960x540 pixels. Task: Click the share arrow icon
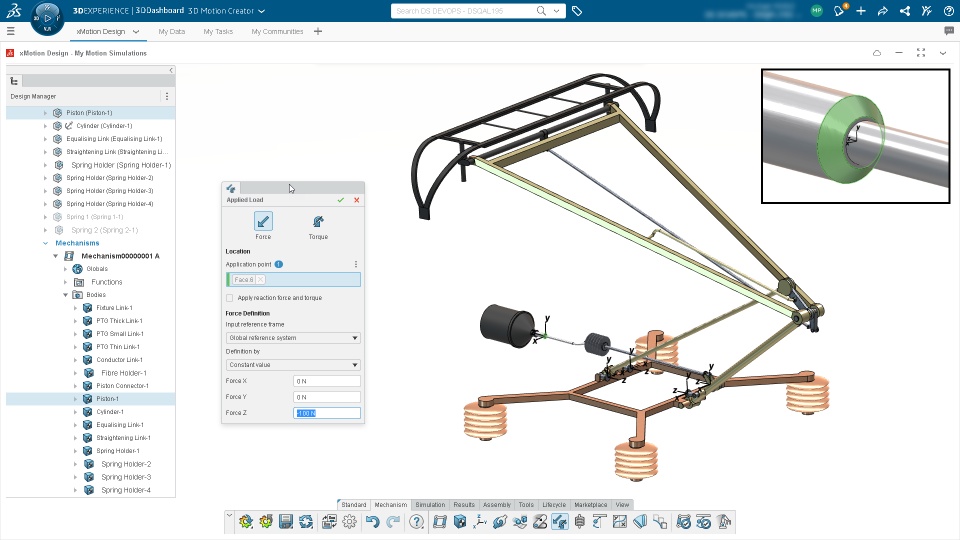pos(882,10)
